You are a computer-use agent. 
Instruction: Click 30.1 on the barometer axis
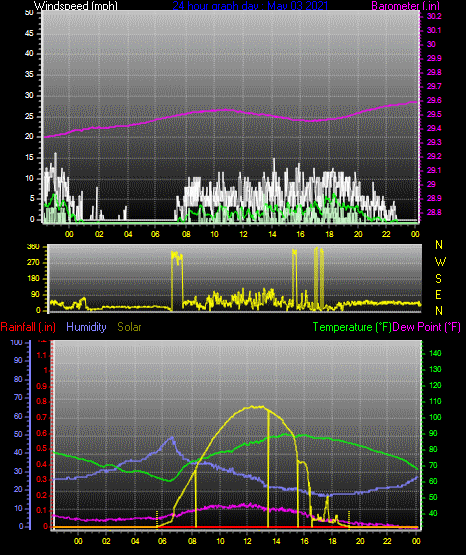click(x=434, y=30)
